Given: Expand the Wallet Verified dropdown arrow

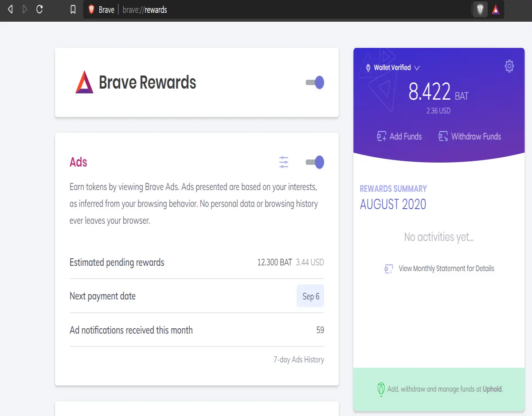Looking at the screenshot, I should 417,68.
